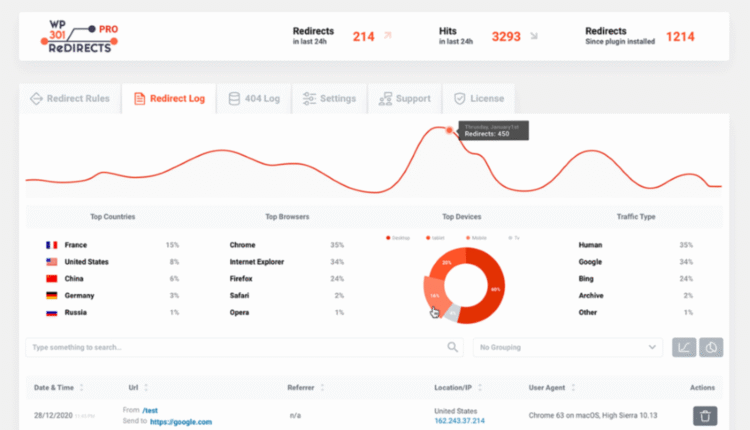750x430 pixels.
Task: Click the United States flag icon
Action: tap(52, 262)
